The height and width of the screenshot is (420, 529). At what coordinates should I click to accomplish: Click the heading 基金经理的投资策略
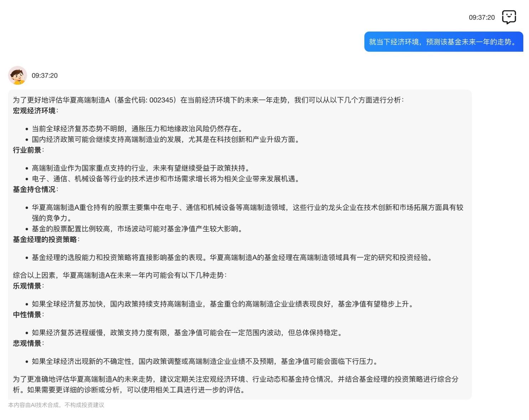click(45, 240)
